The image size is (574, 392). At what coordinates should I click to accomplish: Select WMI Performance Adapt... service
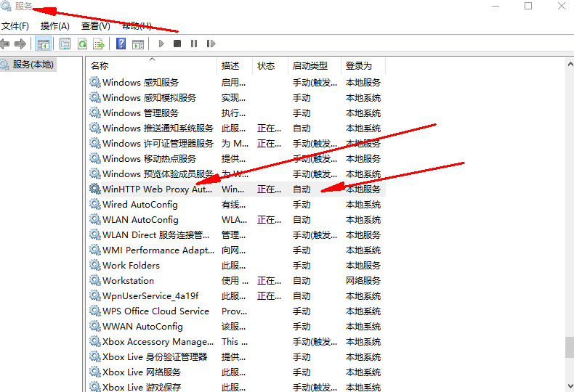coord(237,250)
